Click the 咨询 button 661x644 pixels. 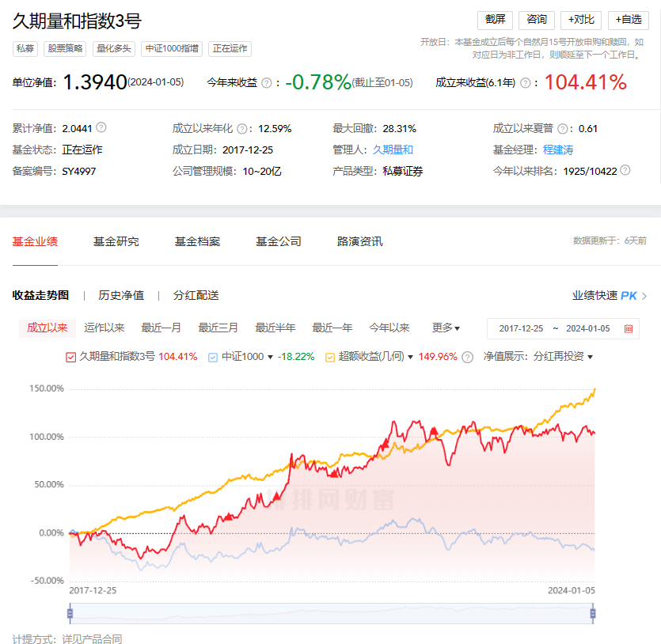537,20
